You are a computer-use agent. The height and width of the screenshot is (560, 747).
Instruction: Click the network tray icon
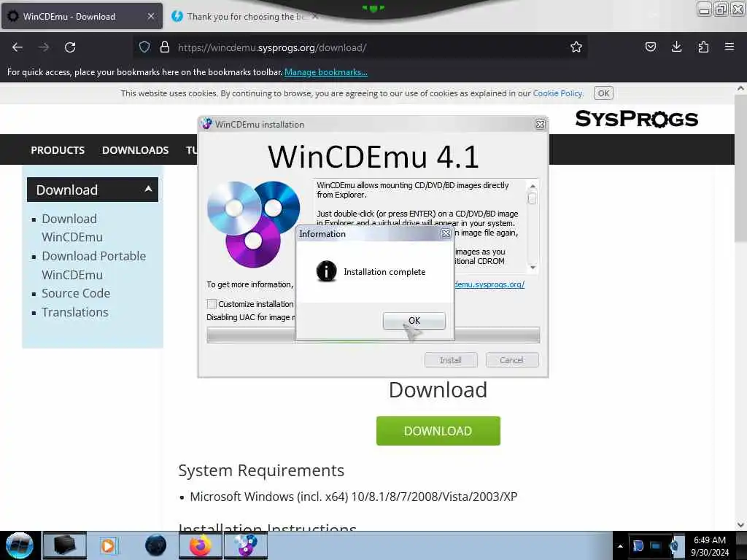coord(656,546)
